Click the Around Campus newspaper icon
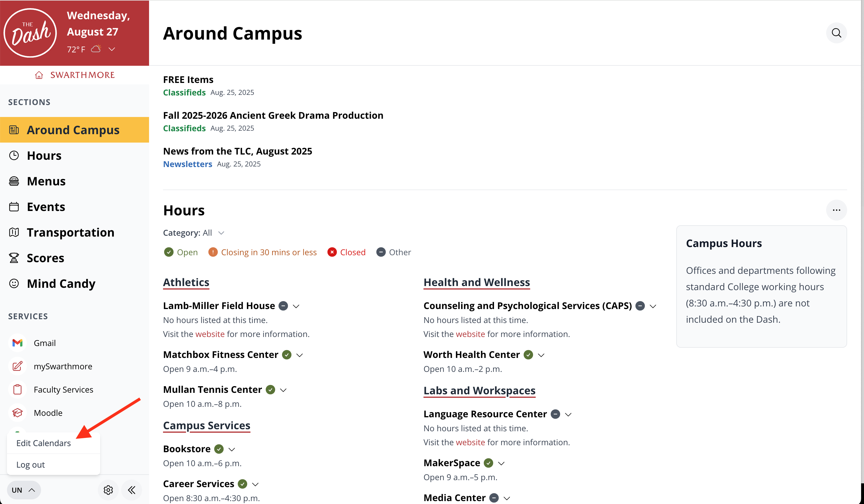Image resolution: width=864 pixels, height=504 pixels. (x=14, y=130)
